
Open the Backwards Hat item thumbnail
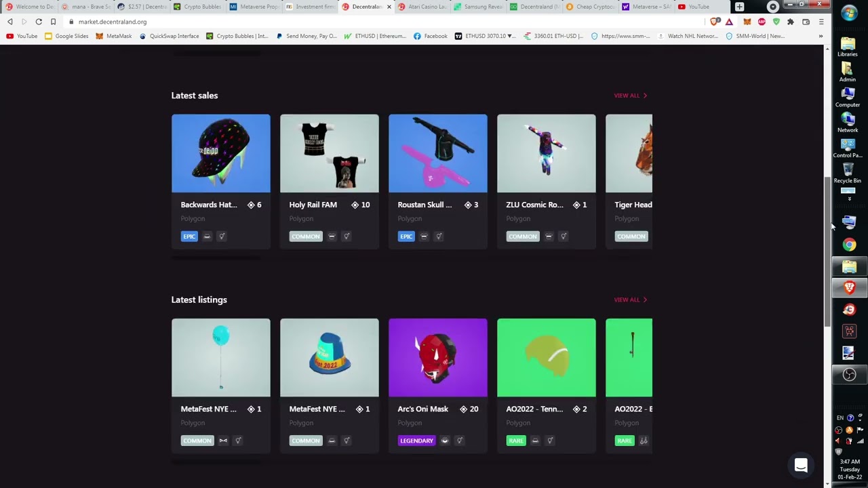220,153
